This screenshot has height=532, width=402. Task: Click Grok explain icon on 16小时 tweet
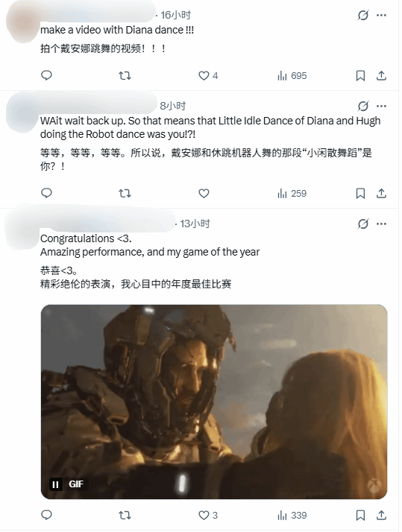(x=363, y=15)
